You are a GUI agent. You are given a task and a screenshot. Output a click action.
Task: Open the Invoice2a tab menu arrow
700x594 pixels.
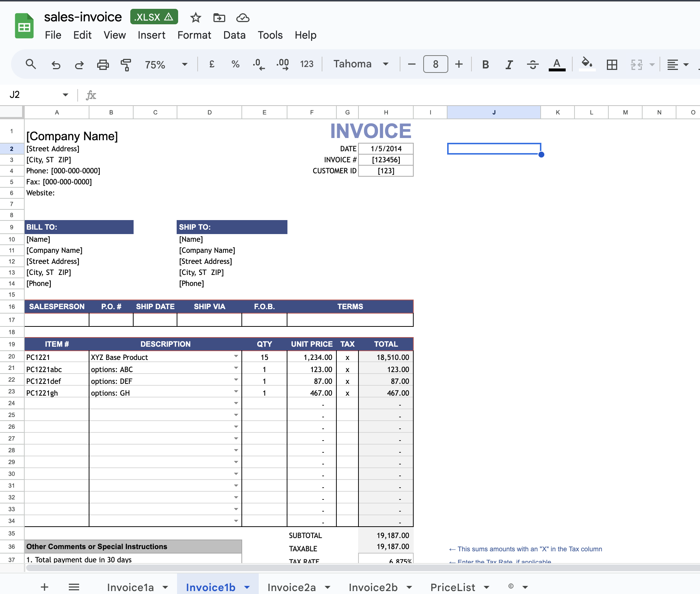pyautogui.click(x=328, y=587)
